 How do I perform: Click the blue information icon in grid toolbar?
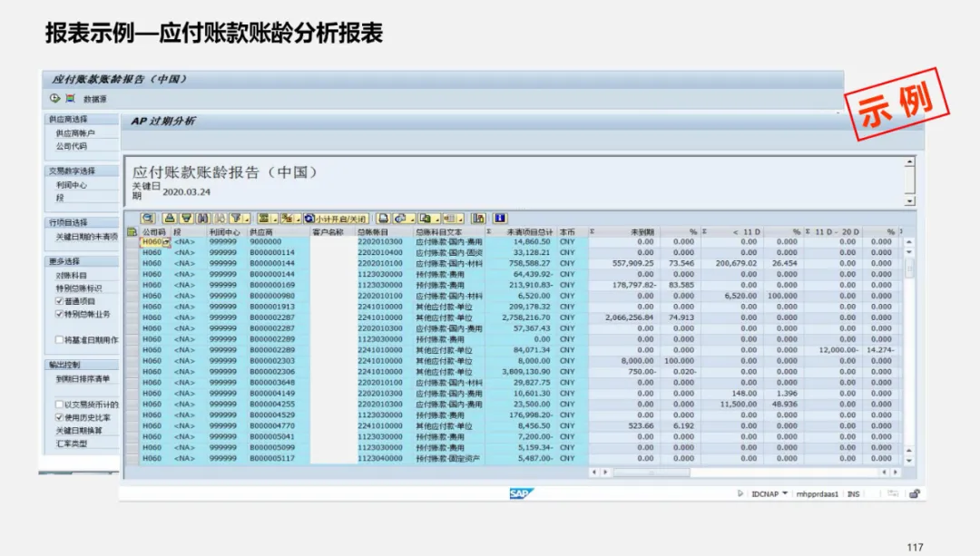pyautogui.click(x=499, y=219)
